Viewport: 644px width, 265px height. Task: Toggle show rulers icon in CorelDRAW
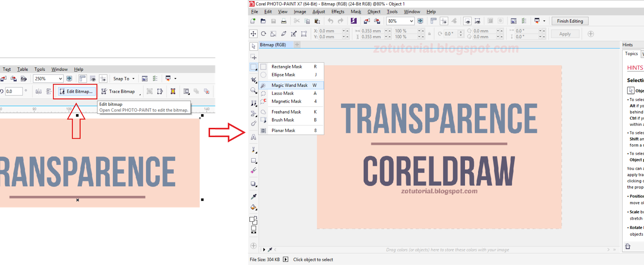[83, 78]
